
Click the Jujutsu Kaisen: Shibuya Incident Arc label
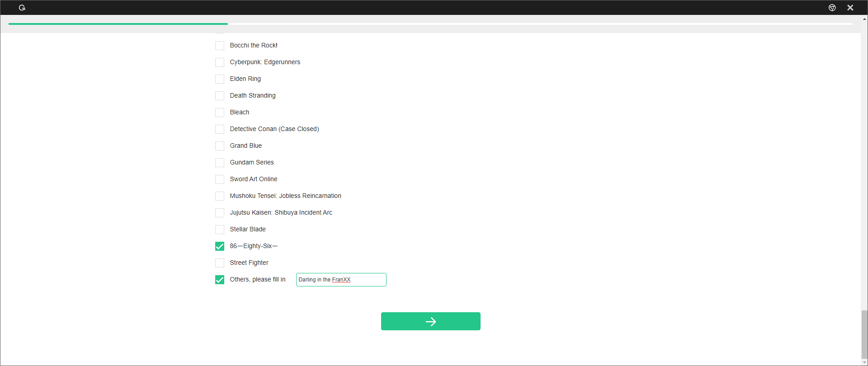[x=281, y=213]
